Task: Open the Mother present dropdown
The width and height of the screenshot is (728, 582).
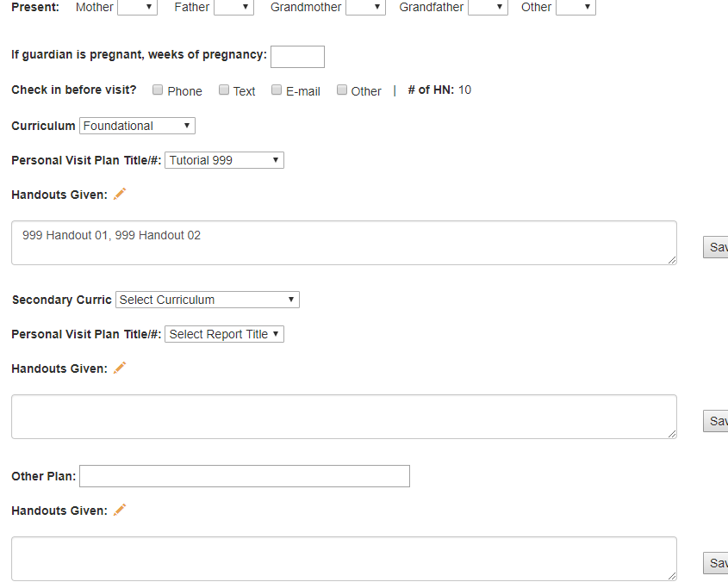Action: click(x=137, y=7)
